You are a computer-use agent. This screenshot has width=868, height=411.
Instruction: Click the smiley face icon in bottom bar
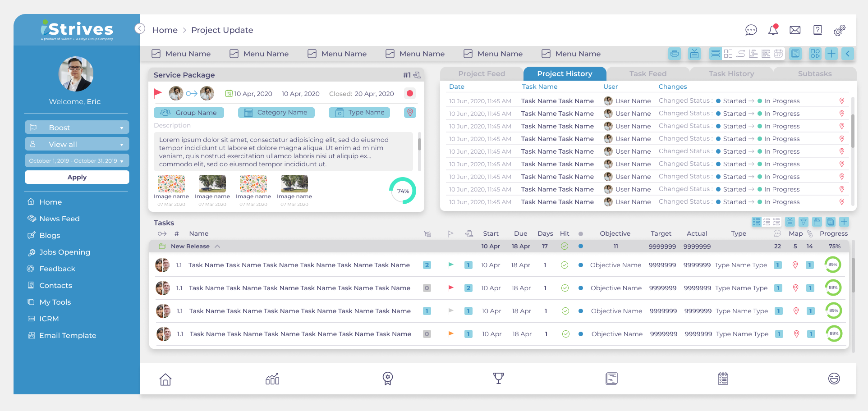click(834, 379)
